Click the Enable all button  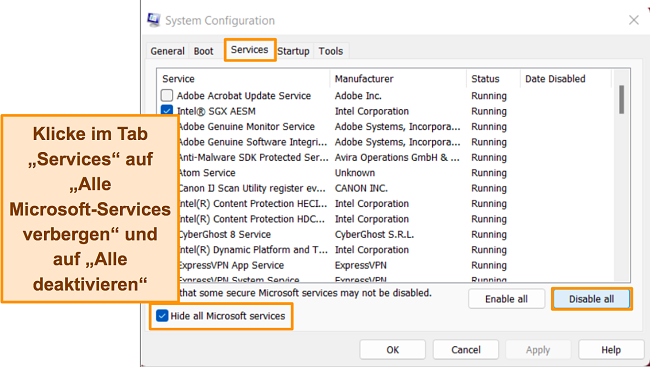507,299
